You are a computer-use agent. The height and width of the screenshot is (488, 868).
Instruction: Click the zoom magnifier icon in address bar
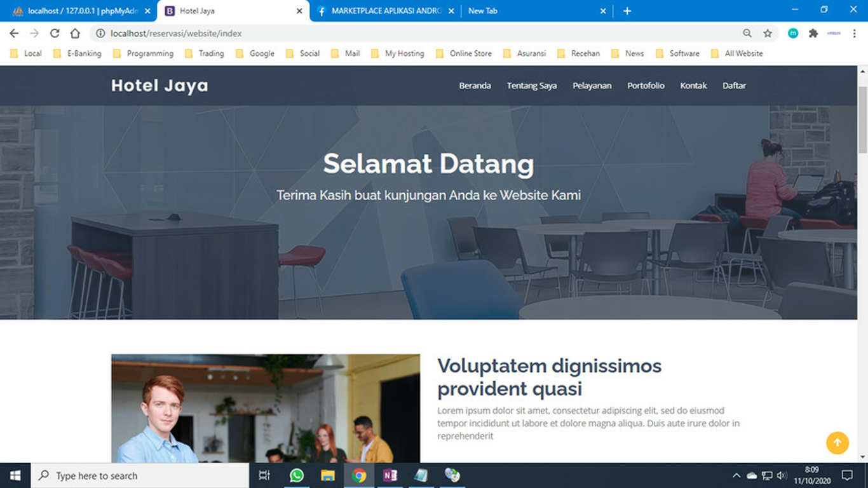click(x=747, y=34)
